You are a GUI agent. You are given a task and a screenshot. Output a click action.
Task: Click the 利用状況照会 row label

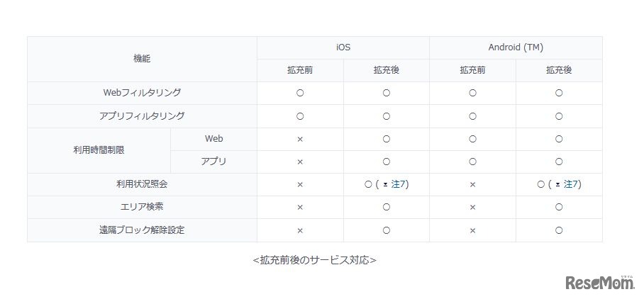142,184
